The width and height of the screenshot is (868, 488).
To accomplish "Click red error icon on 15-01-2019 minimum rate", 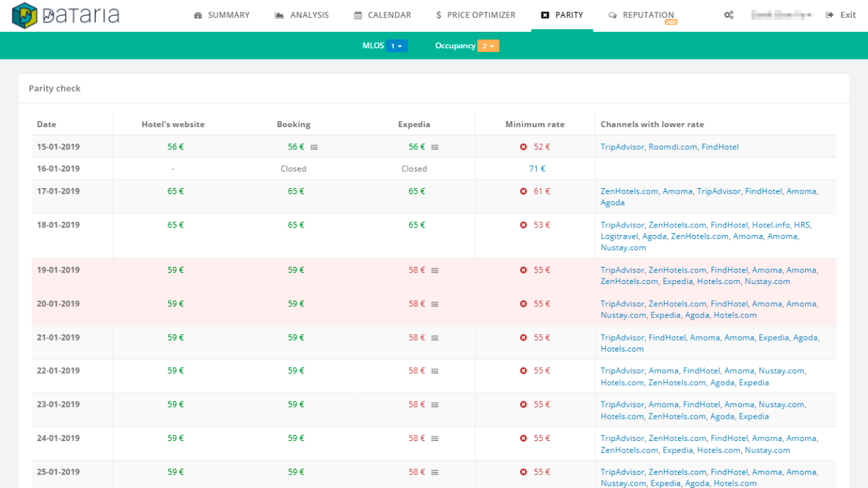I will [524, 147].
